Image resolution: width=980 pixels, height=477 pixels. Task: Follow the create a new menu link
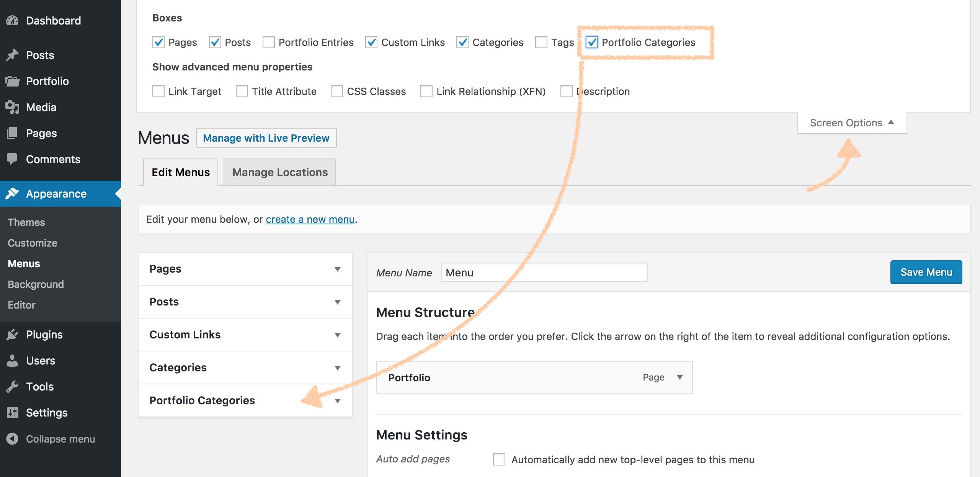[x=310, y=219]
